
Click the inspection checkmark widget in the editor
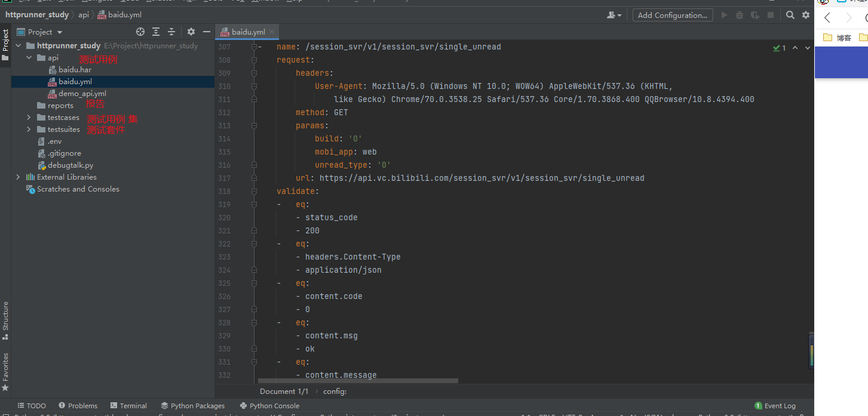(780, 48)
